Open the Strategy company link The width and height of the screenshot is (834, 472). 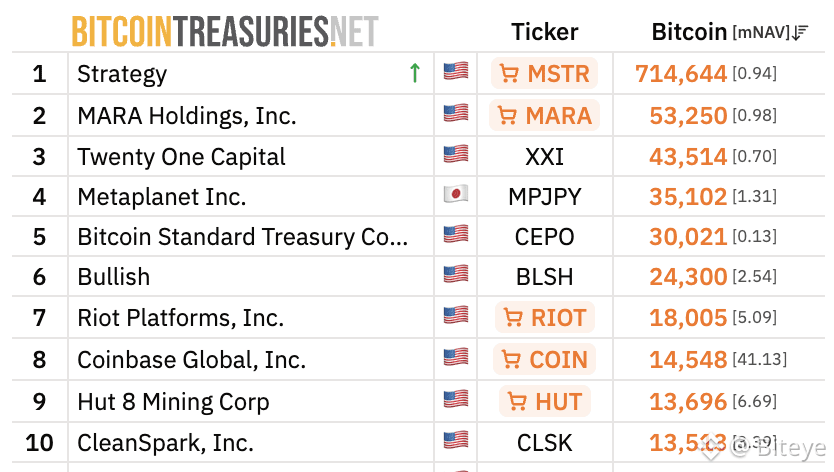coord(122,74)
